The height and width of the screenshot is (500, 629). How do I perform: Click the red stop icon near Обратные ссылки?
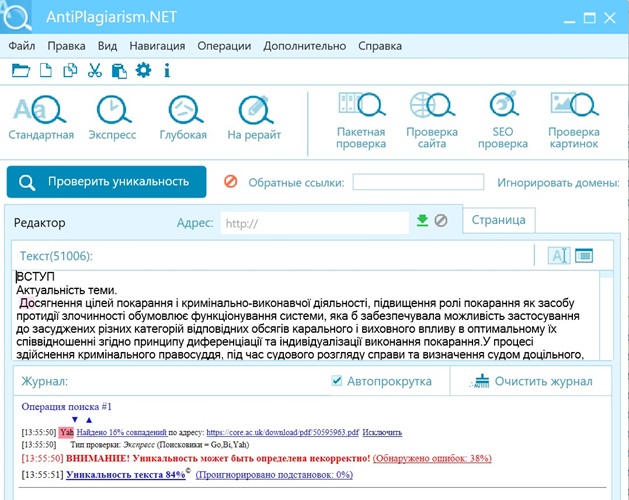(x=231, y=181)
